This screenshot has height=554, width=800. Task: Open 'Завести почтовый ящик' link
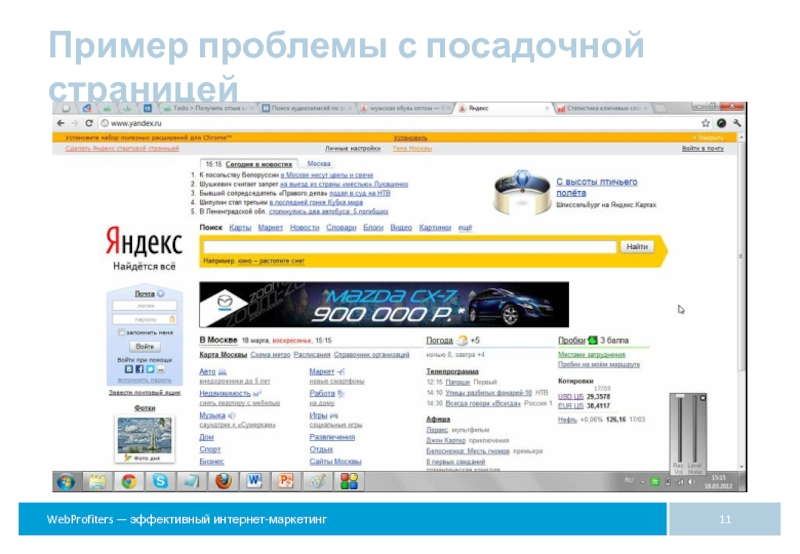coord(144,392)
